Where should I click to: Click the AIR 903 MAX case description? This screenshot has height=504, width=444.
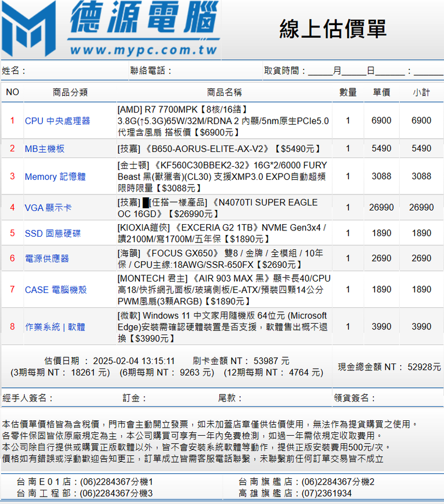(224, 290)
